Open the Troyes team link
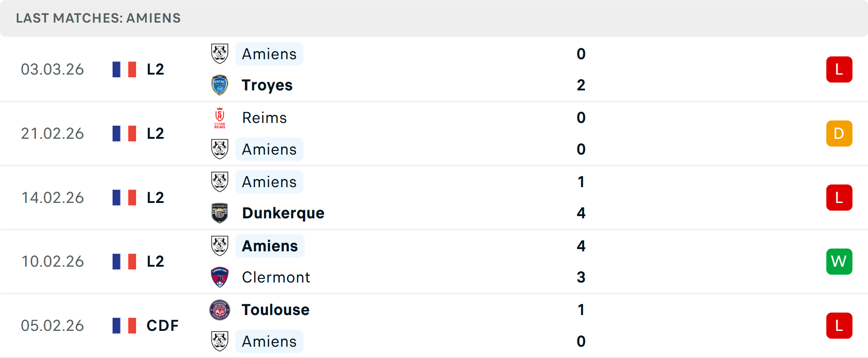This screenshot has height=358, width=868. (267, 85)
